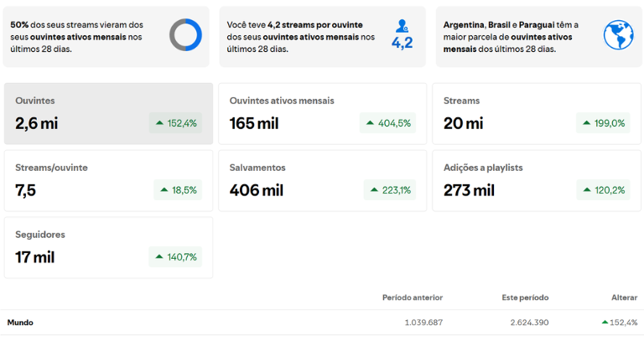
Task: Click the value 2.624.390 in Mundo row
Action: pos(529,323)
